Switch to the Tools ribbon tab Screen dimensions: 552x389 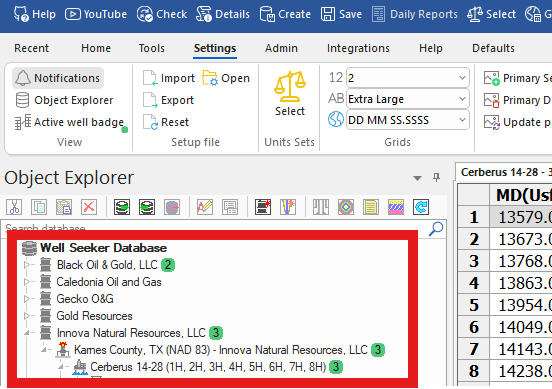click(x=151, y=48)
